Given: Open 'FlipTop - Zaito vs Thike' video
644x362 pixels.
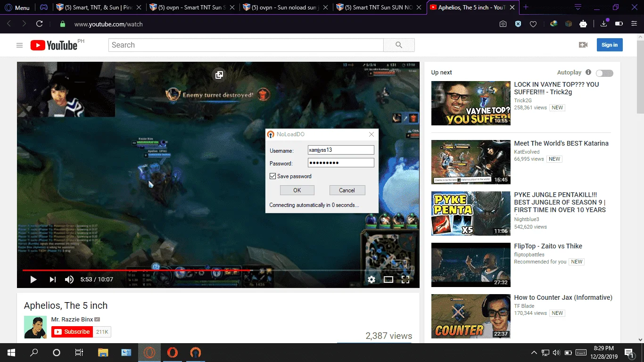Looking at the screenshot, I should (548, 246).
